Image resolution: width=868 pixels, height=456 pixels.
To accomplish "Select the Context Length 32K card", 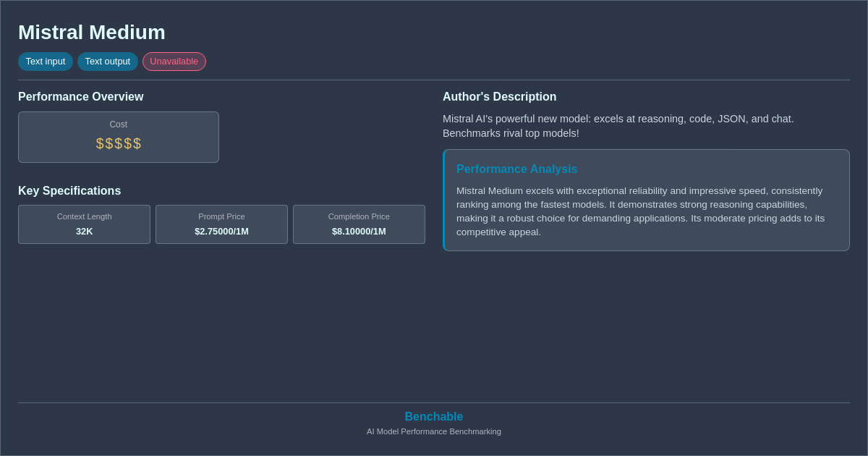I will pyautogui.click(x=84, y=224).
